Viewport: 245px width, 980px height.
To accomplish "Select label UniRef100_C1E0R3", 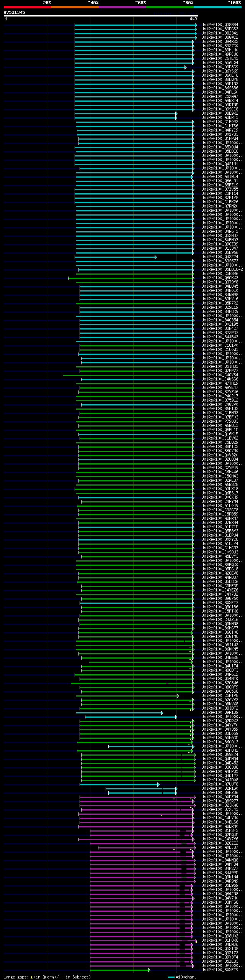I will click(x=220, y=122).
